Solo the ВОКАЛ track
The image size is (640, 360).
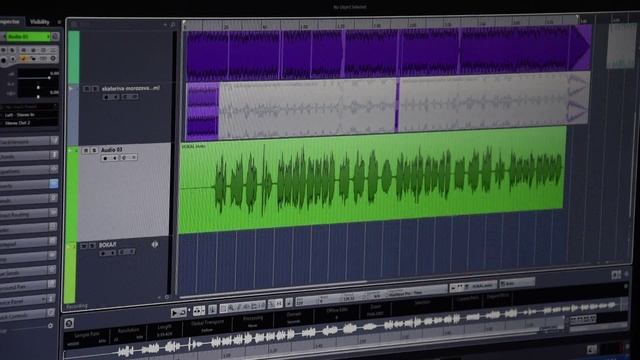tap(93, 246)
